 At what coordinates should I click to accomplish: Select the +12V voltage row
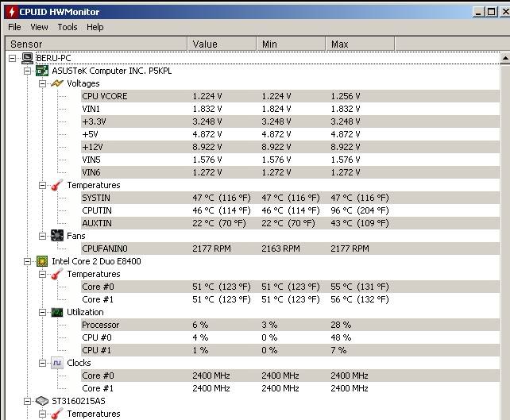pos(290,147)
